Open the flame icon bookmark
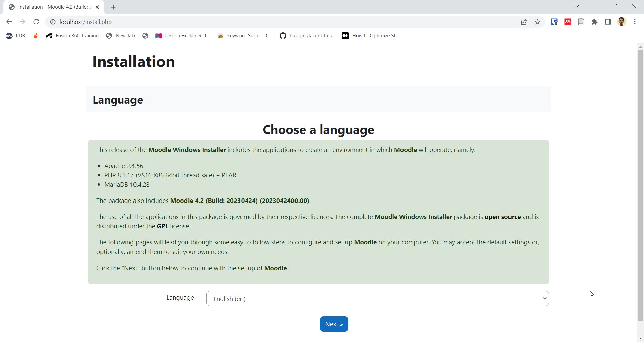The image size is (644, 342). coord(36,36)
